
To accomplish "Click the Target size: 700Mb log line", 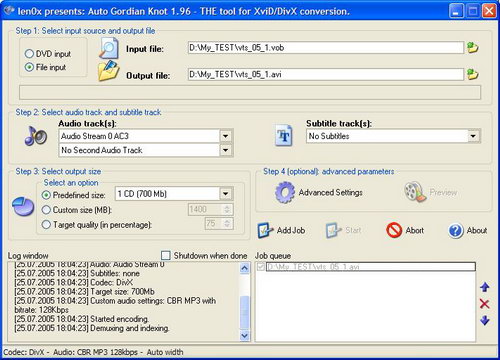I will click(x=84, y=292).
